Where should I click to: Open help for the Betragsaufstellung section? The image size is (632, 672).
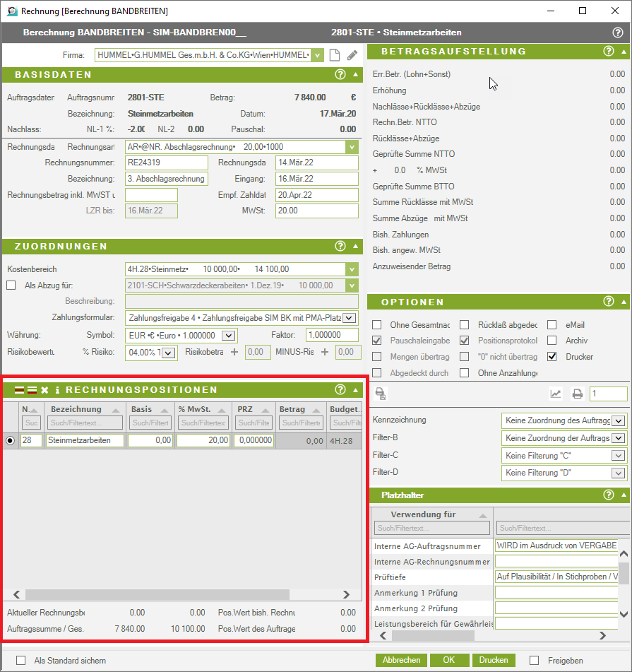[x=609, y=51]
